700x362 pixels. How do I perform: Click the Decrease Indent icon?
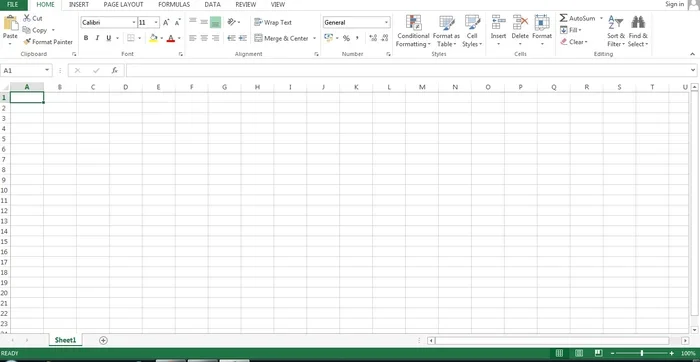231,38
